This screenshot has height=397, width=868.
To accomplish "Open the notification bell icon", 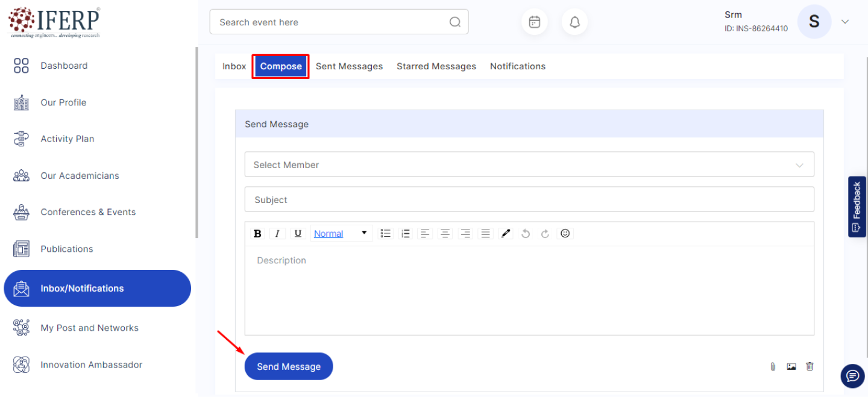I will [574, 22].
